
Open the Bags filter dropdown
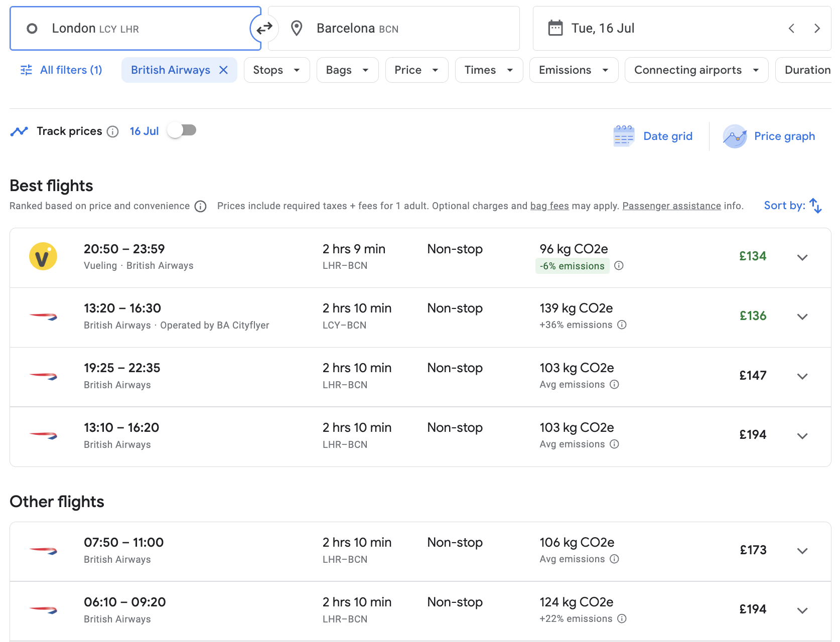click(x=347, y=70)
